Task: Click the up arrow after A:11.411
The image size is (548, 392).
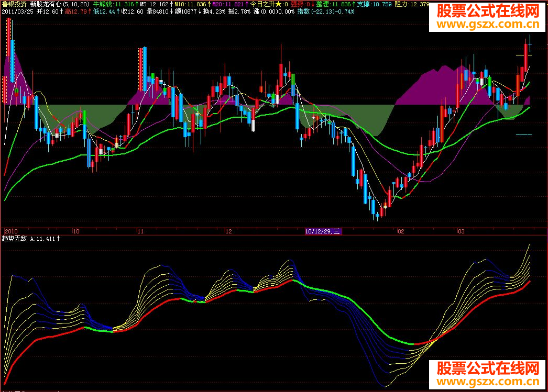Action: tap(58, 239)
